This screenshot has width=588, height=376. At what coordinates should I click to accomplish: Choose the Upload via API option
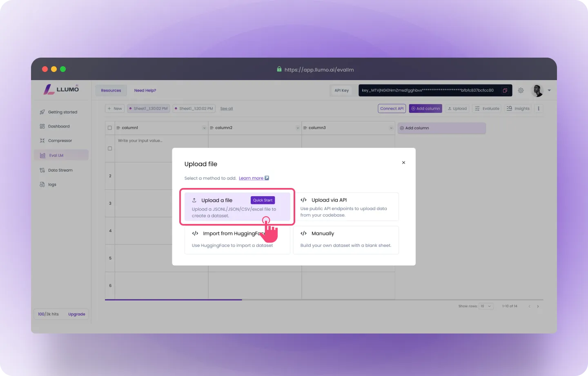(x=346, y=206)
